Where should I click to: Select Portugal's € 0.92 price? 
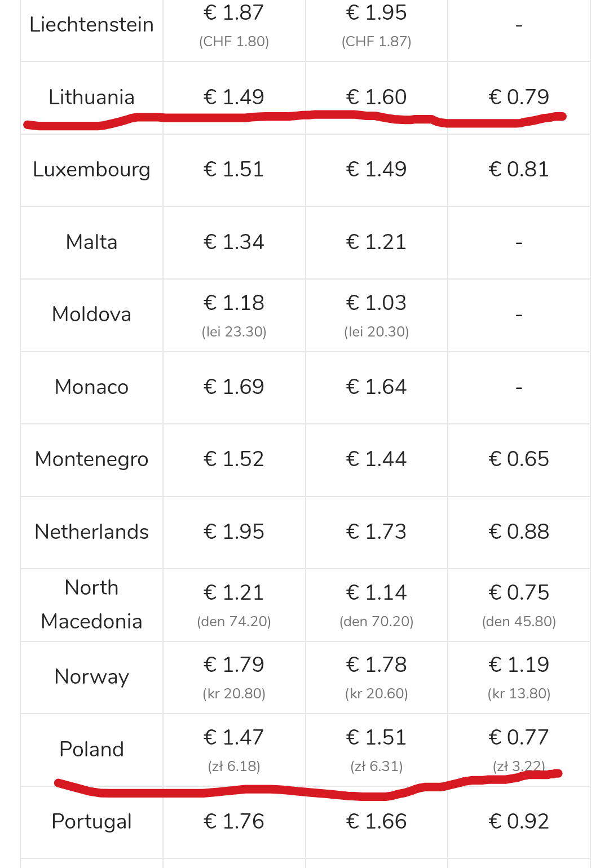coord(519,821)
